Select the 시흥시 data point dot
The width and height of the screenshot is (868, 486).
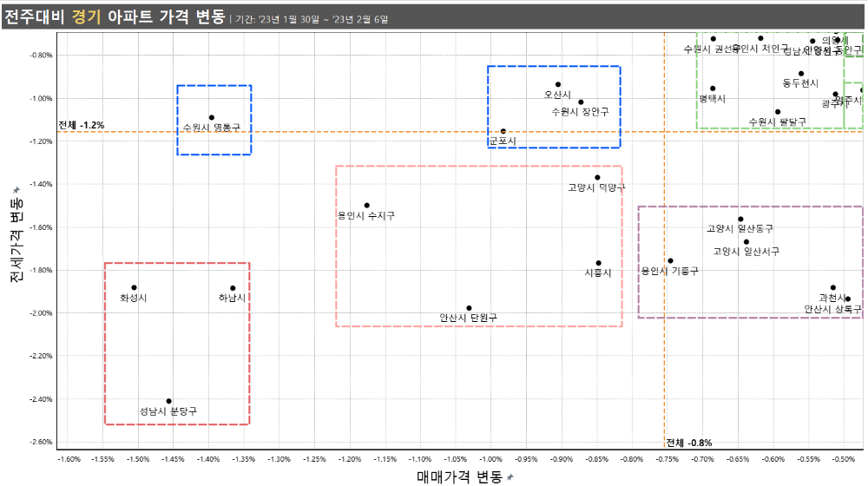pos(598,263)
